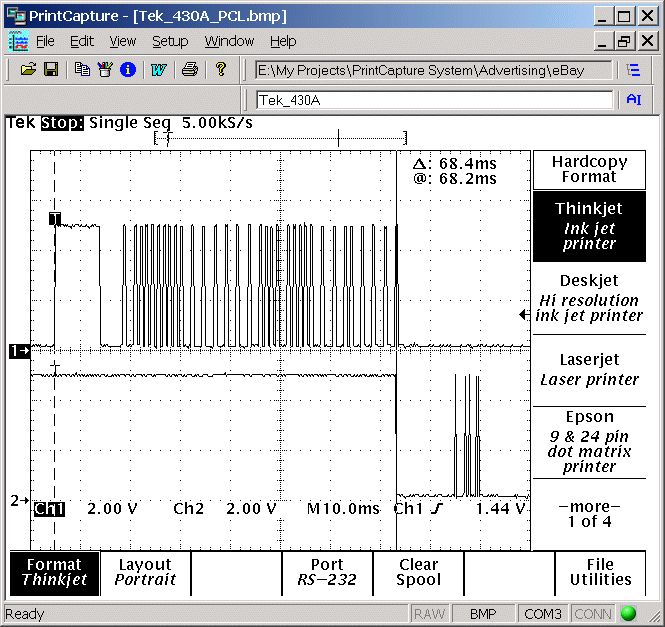Click the highlighted Stop acquisition label
This screenshot has height=627, width=665.
click(x=62, y=123)
